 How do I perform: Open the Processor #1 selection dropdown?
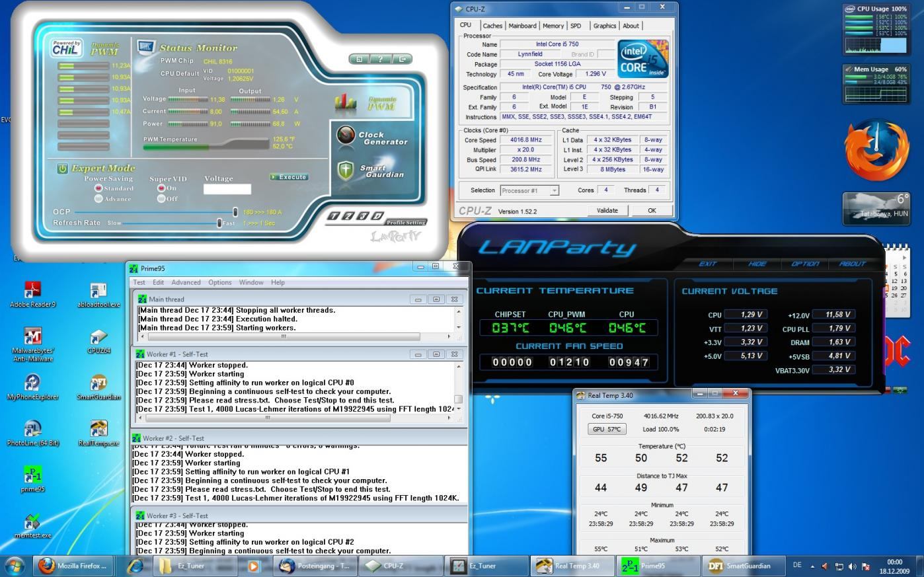tap(529, 190)
